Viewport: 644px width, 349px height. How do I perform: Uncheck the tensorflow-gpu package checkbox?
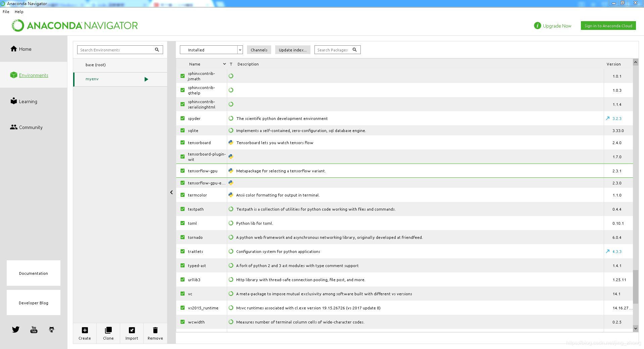coord(183,171)
